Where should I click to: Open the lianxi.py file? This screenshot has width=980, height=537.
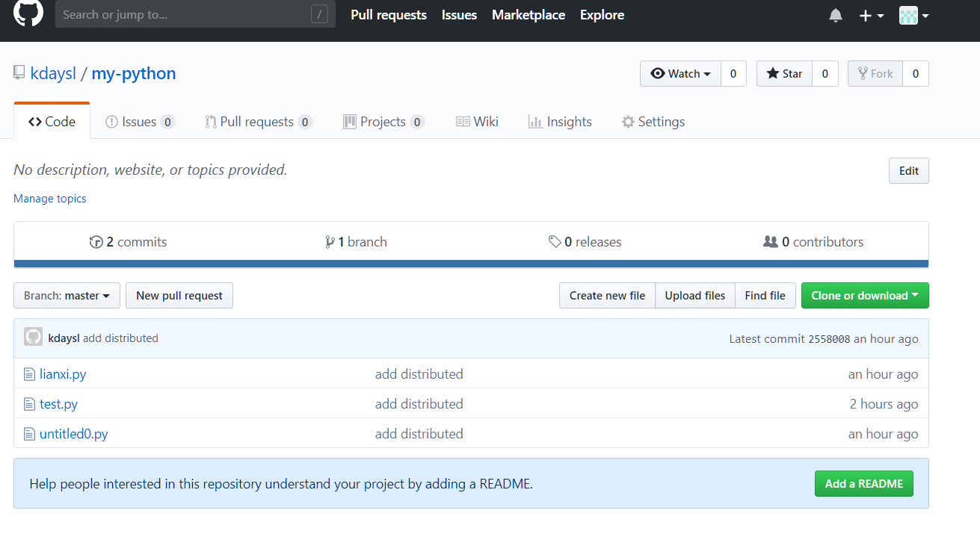coord(63,374)
